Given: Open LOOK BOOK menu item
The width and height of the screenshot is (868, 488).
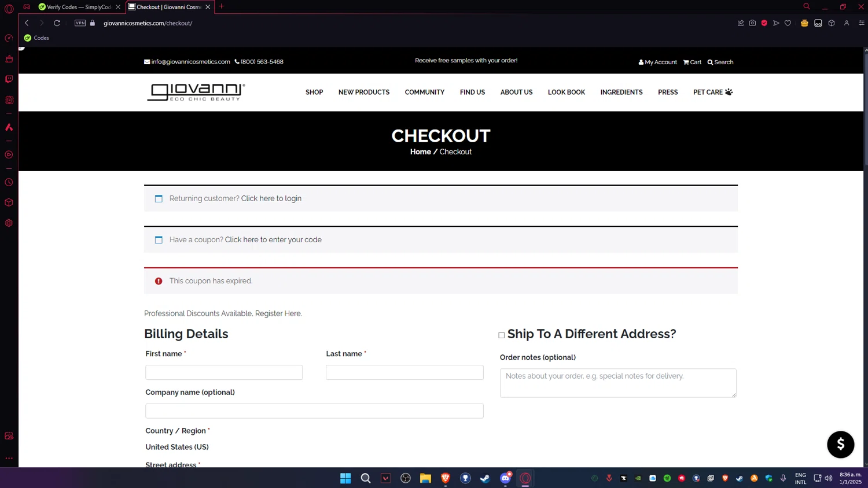Looking at the screenshot, I should 567,93.
